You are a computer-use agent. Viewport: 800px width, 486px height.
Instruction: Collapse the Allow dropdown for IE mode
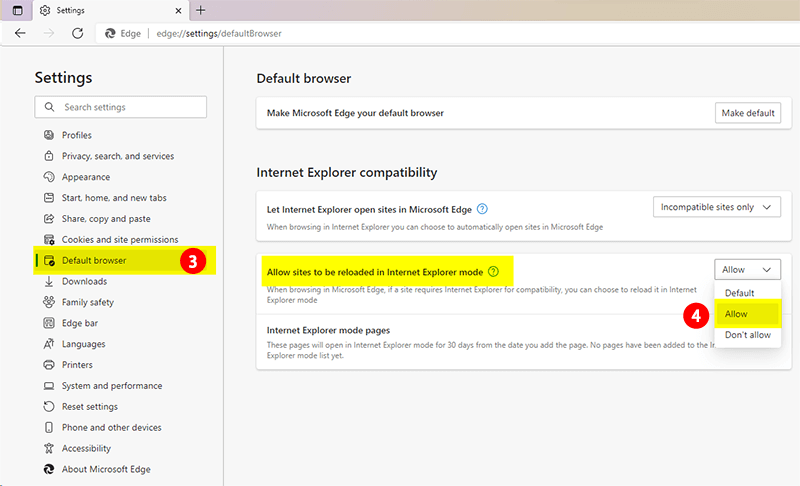747,270
